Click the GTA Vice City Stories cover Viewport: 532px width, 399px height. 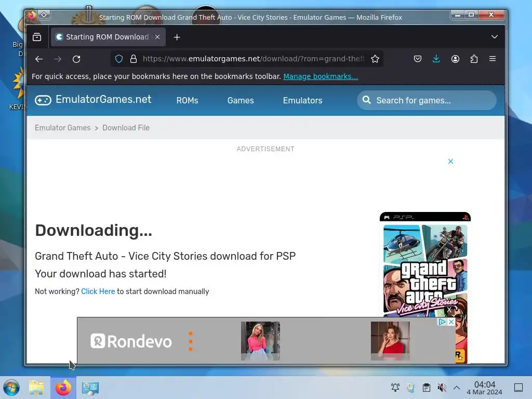click(425, 264)
